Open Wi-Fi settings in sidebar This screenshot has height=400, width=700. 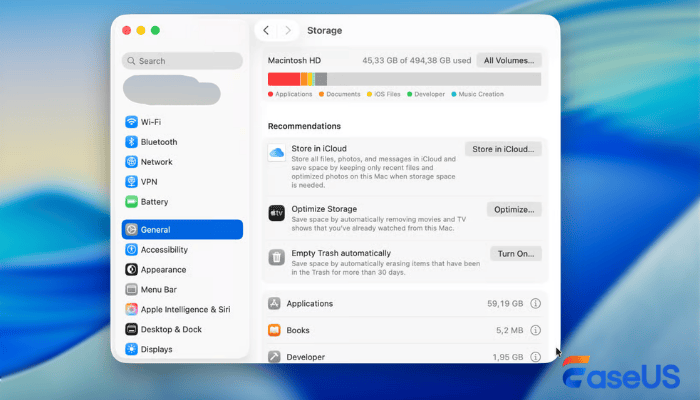point(182,122)
